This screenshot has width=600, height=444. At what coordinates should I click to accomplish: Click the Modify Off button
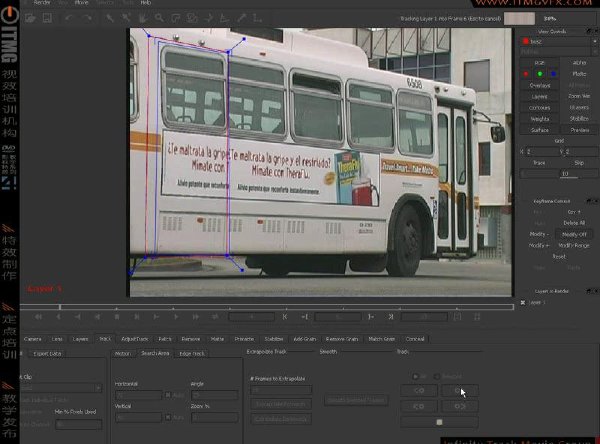[574, 234]
